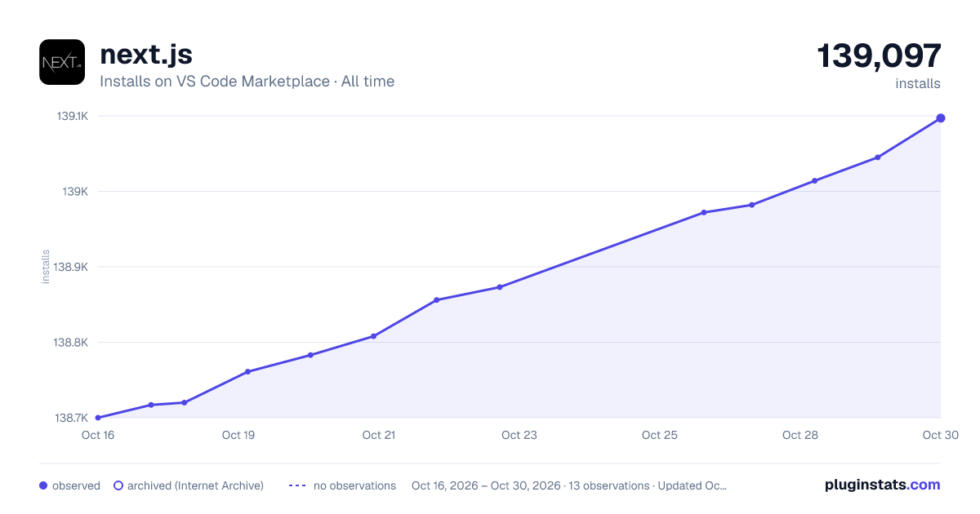Image resolution: width=980 pixels, height=514 pixels.
Task: Click the archived Internet Archive legend circle
Action: [118, 485]
